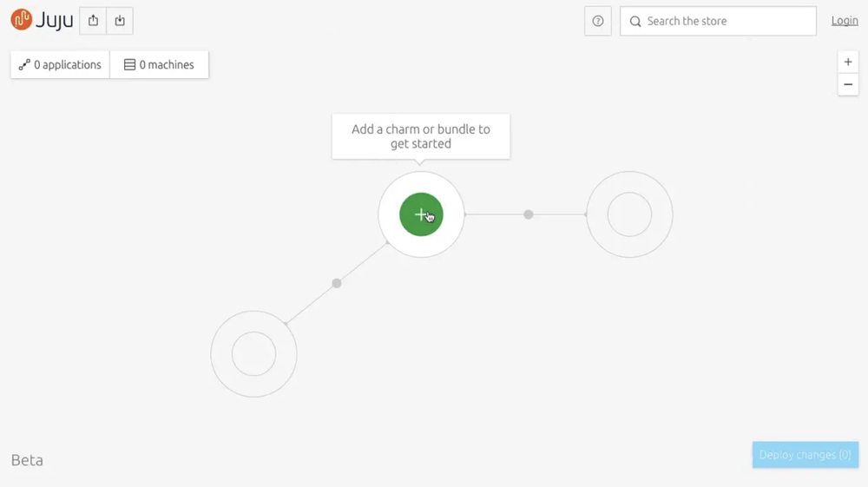Image resolution: width=868 pixels, height=487 pixels.
Task: Click the Juju logo icon
Action: pos(21,20)
